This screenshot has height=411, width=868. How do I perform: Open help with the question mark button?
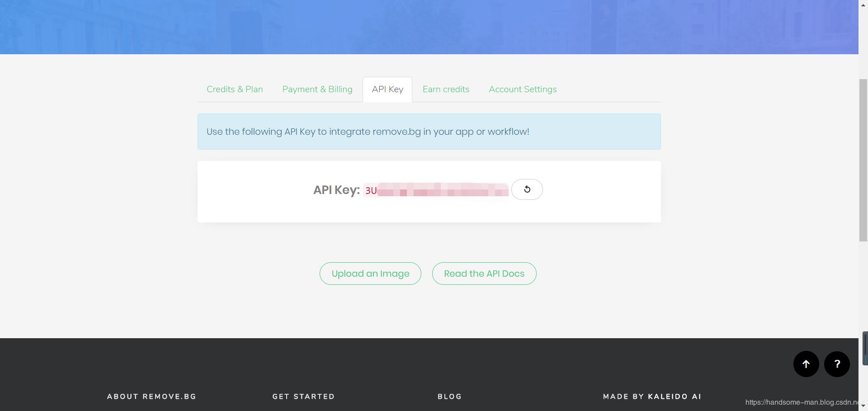click(x=836, y=364)
